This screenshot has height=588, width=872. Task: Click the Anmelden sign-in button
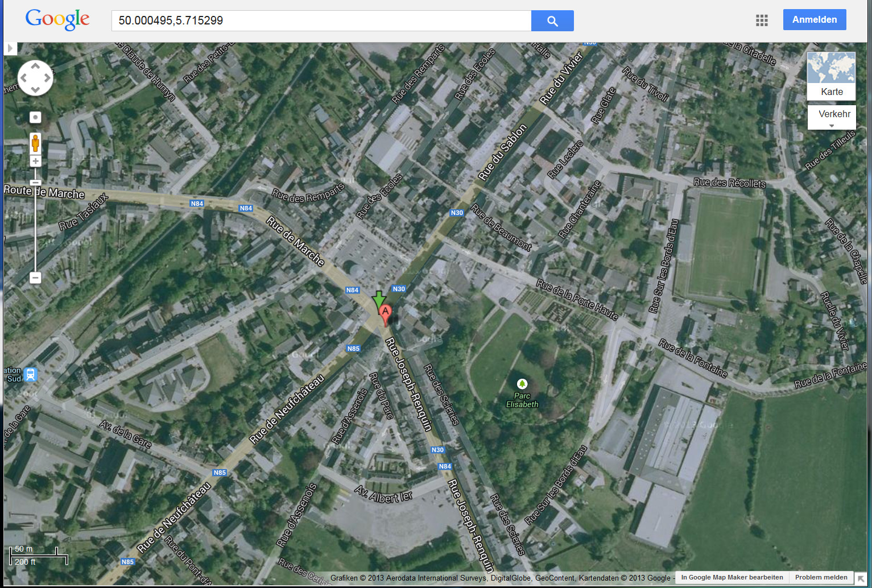(814, 20)
